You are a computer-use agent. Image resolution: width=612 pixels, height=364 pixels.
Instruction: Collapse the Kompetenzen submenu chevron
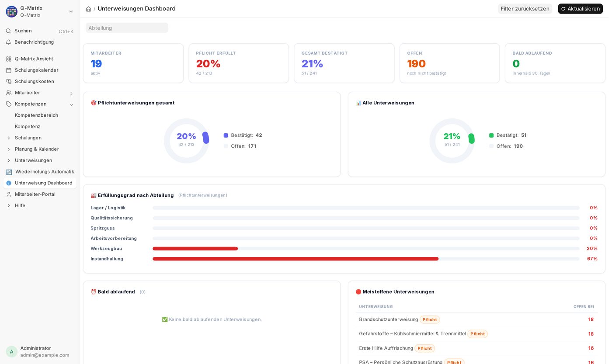(x=71, y=104)
